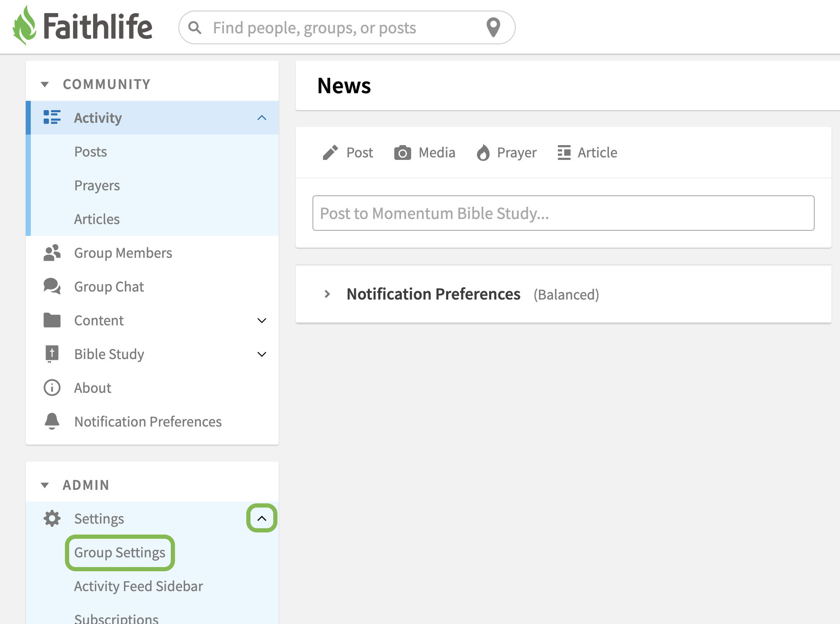Click the Activity list icon
Screen dimensions: 840x624
(52, 117)
